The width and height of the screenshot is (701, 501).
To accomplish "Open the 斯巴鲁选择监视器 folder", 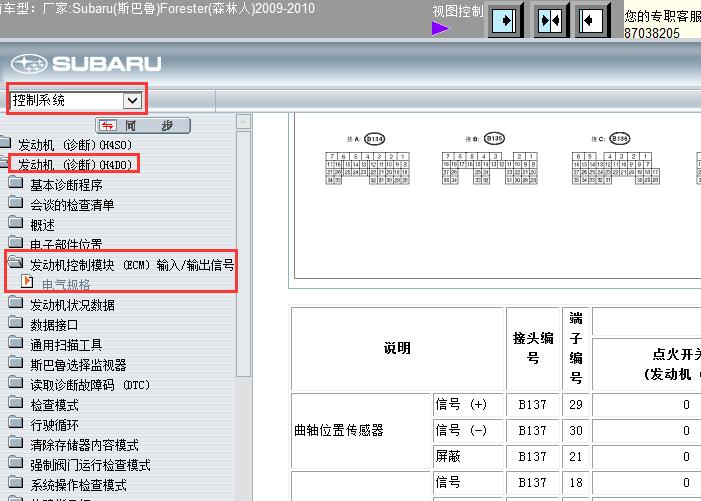I will point(78,365).
